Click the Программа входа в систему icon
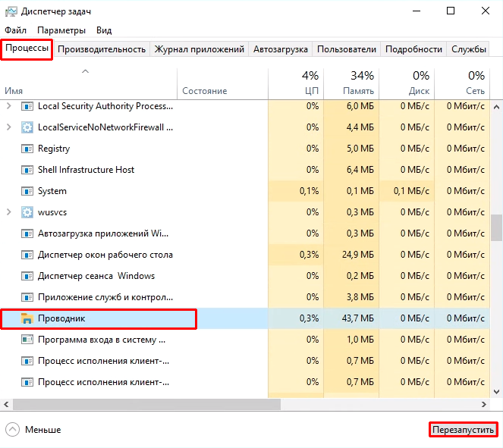 point(27,340)
